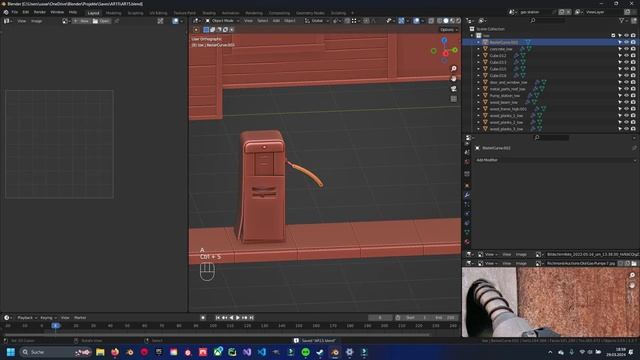This screenshot has width=640, height=360.
Task: Jump to the timeline start frame button
Action: pos(218,318)
